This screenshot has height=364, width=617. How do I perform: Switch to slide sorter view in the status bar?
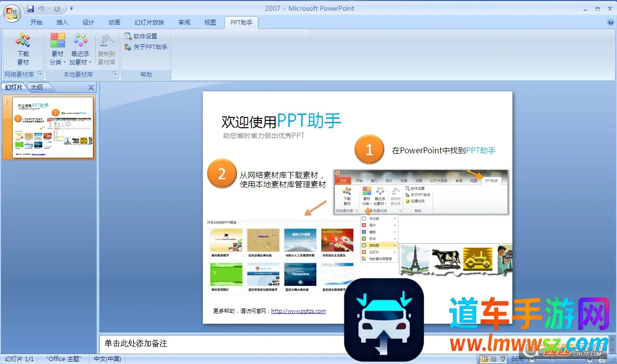(493, 359)
